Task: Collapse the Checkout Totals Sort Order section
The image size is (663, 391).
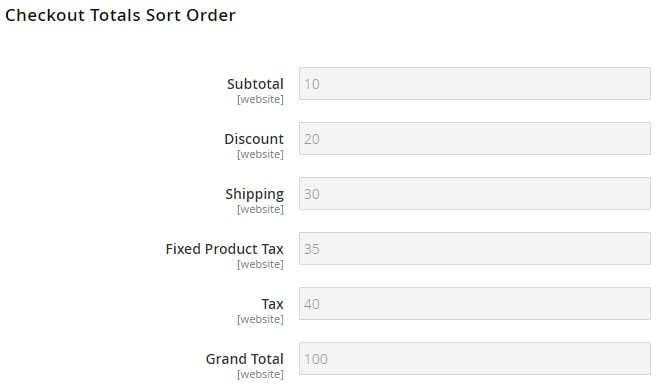Action: pyautogui.click(x=120, y=15)
